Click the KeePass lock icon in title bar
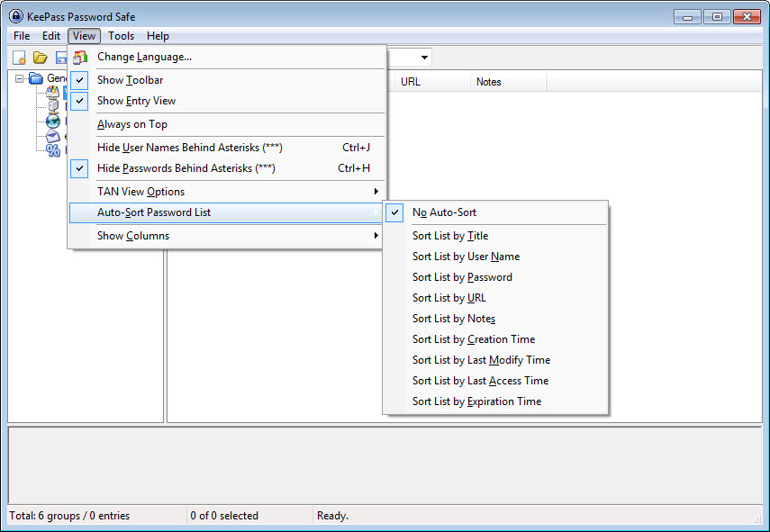 [x=15, y=16]
